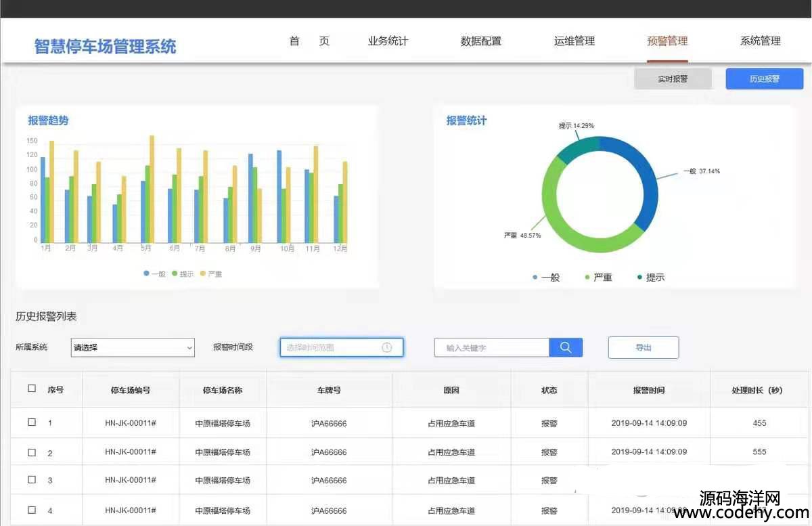Click the magnifier search icon button

pyautogui.click(x=566, y=347)
